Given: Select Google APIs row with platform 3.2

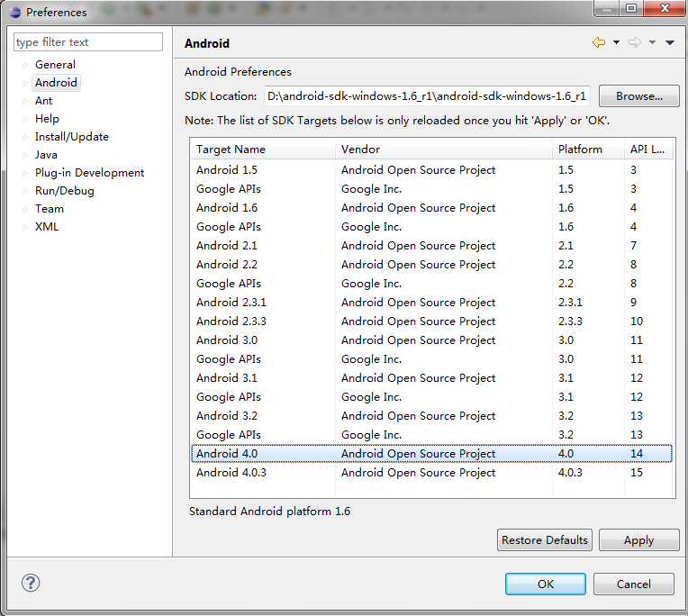Looking at the screenshot, I should click(x=431, y=434).
